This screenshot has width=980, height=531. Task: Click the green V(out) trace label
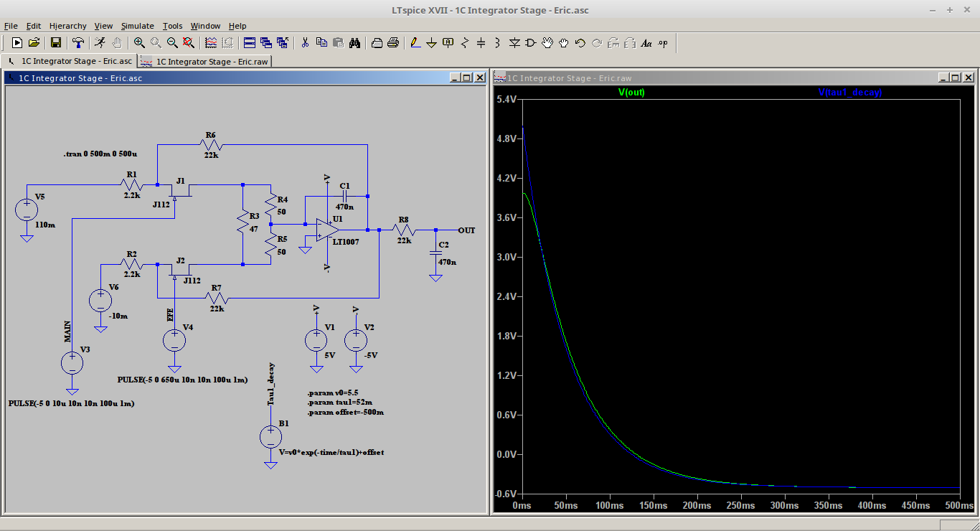(631, 93)
